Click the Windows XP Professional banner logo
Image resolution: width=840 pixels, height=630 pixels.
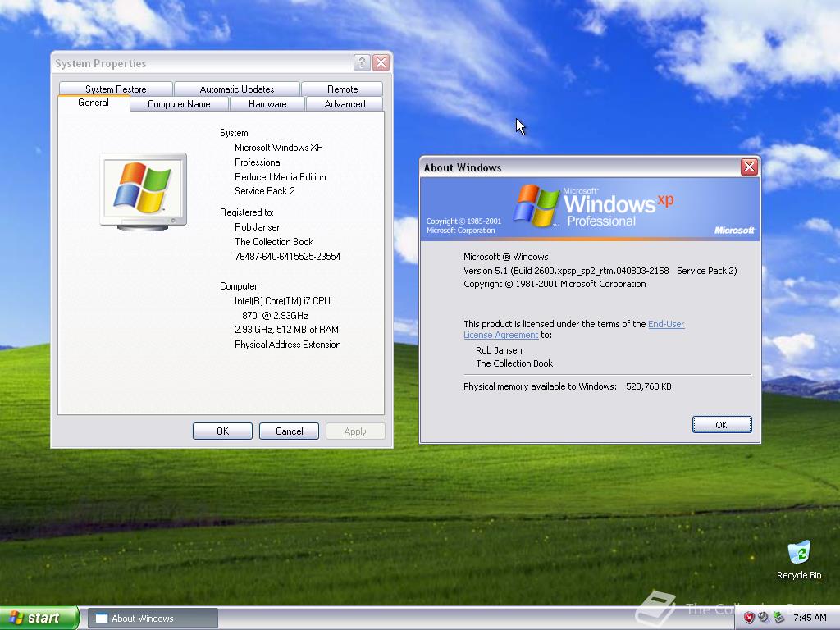tap(593, 206)
